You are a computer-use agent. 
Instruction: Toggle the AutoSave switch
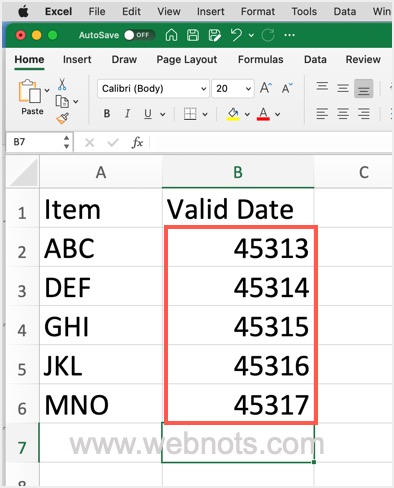pyautogui.click(x=139, y=35)
